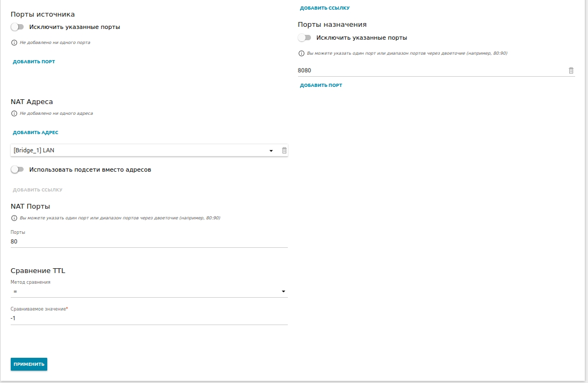Click Добавить ссылку above Порты назначения
This screenshot has height=383, width=588.
pyautogui.click(x=325, y=8)
